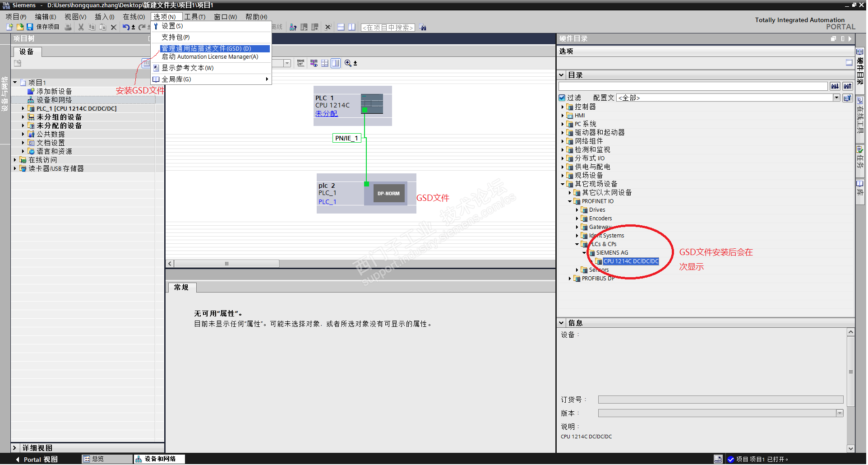Click the paste icon in toolbar
The image size is (868, 465).
pyautogui.click(x=103, y=27)
